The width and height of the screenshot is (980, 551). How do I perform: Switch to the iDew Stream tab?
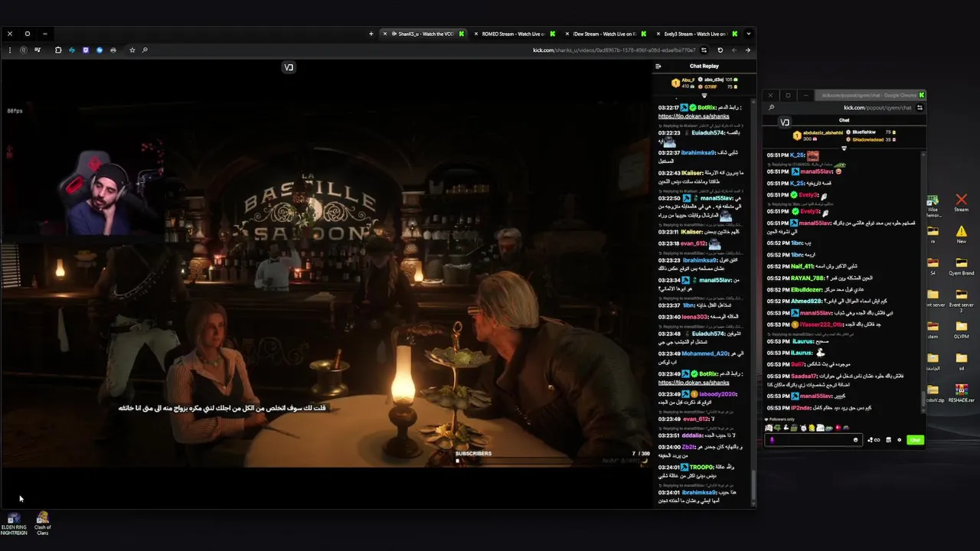[605, 34]
